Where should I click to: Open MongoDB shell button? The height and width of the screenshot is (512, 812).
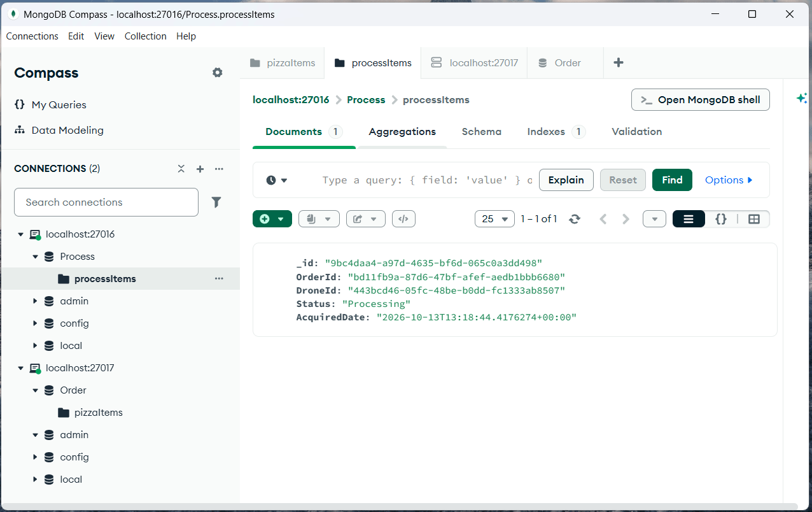[x=701, y=100]
